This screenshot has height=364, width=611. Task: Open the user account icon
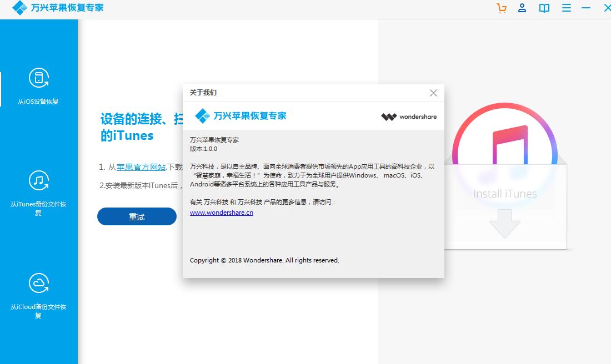(x=522, y=8)
